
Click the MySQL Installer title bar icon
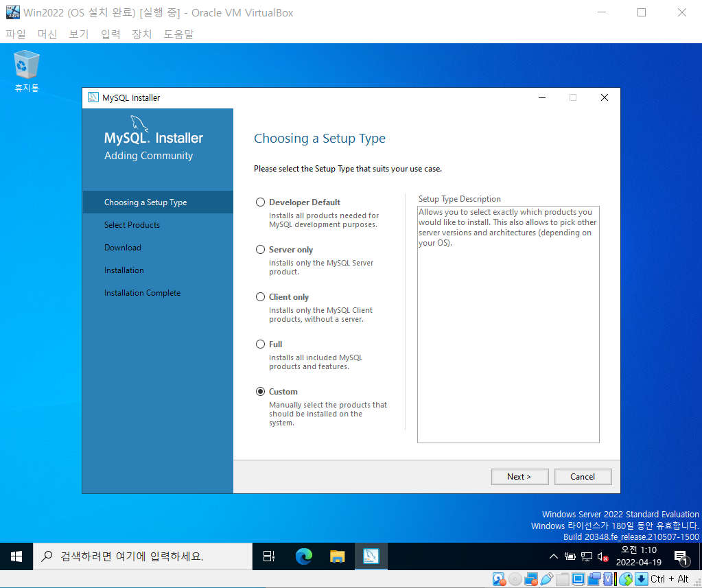pyautogui.click(x=93, y=97)
